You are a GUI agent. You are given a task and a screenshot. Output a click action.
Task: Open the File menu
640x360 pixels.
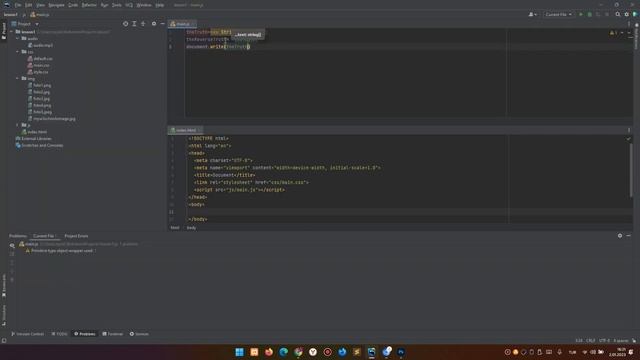(18, 5)
